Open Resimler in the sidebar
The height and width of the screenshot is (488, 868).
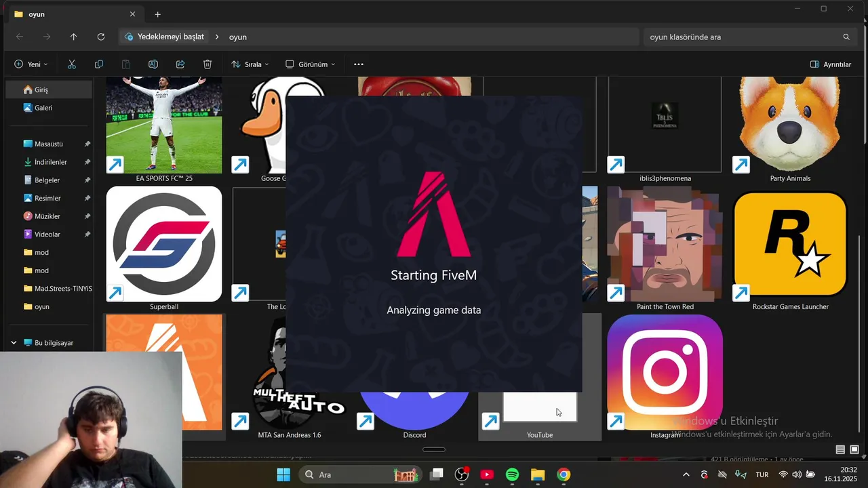coord(49,198)
